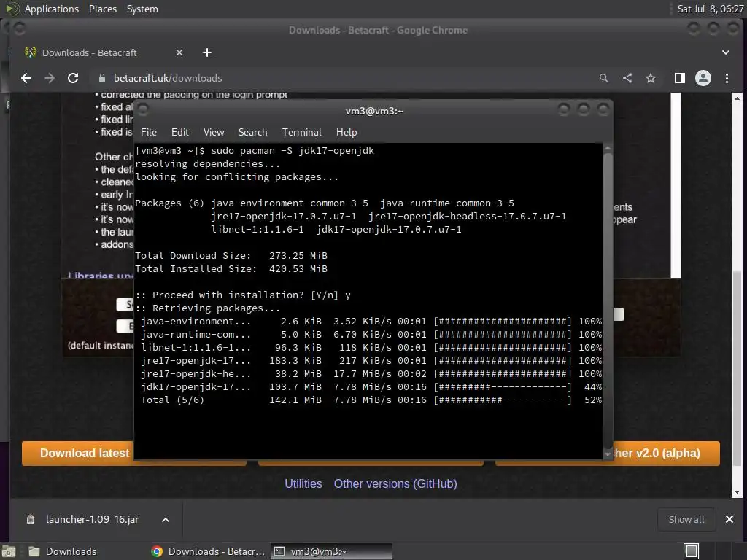Screen dimensions: 747x560
Task: Click the Total (5/6) progress bar
Action: pos(503,400)
